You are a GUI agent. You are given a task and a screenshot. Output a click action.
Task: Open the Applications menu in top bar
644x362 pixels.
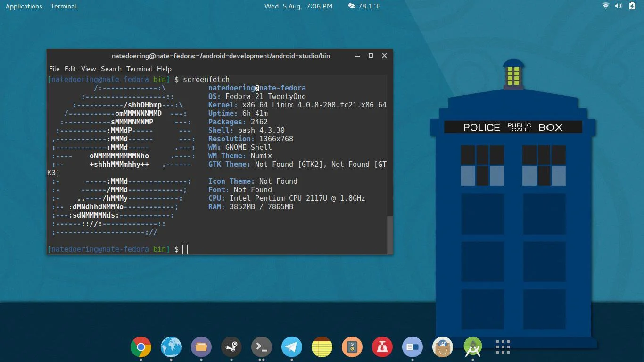click(24, 6)
